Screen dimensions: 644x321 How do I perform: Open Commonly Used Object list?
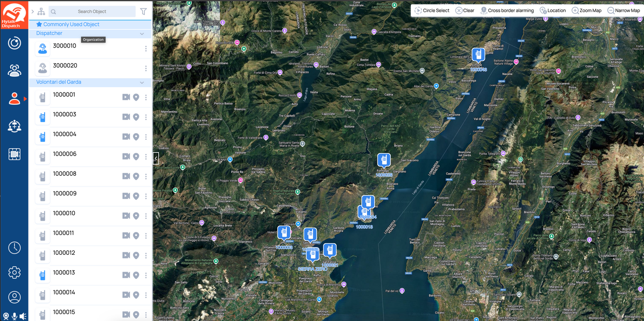tap(68, 24)
